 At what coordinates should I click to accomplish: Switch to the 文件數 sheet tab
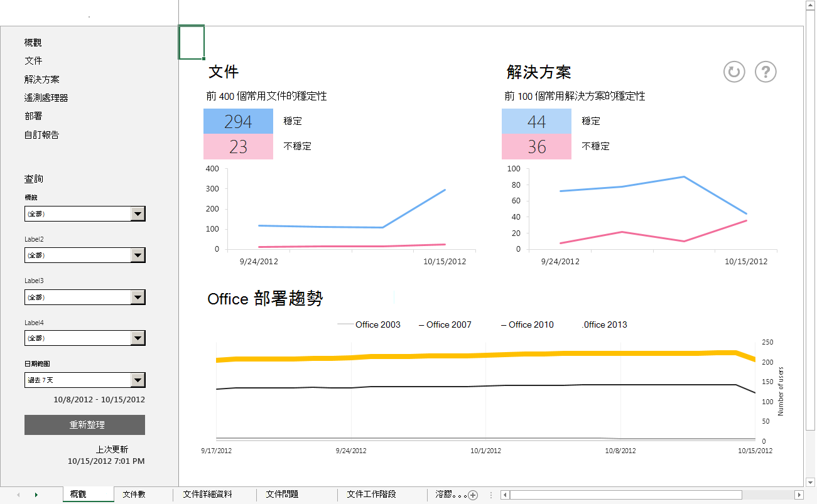pos(134,495)
